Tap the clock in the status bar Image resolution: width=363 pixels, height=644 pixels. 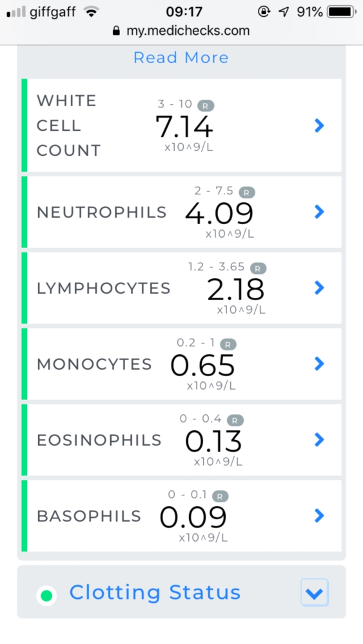(184, 12)
